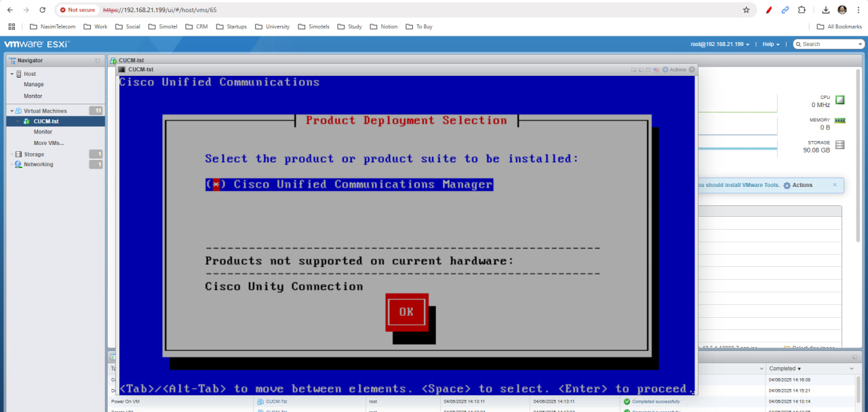
Task: Expand the Search field dropdown arrow
Action: point(860,44)
